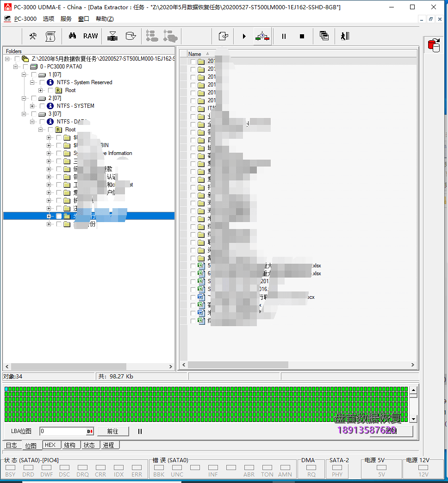Click the drive icon beside 3 [07]

(x=42, y=114)
